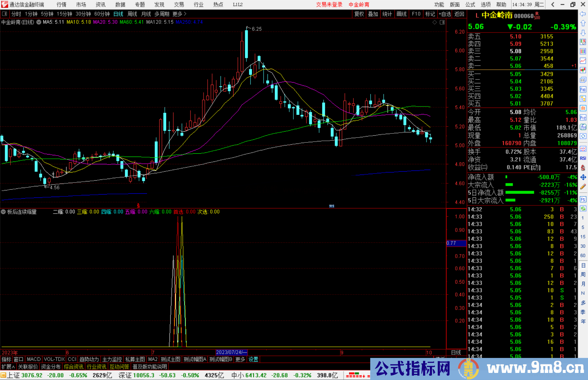Open the RSI indicator sidebar icon
The image size is (588, 380).
583,158
